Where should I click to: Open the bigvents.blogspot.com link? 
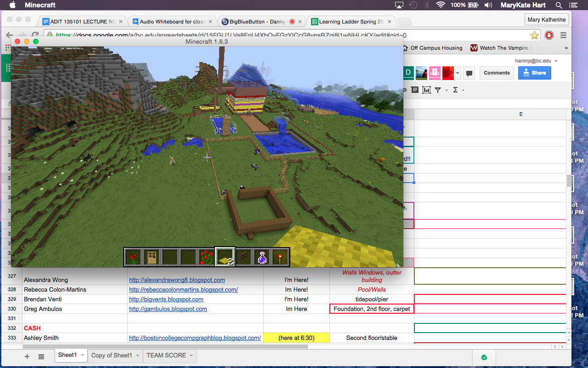pos(166,299)
